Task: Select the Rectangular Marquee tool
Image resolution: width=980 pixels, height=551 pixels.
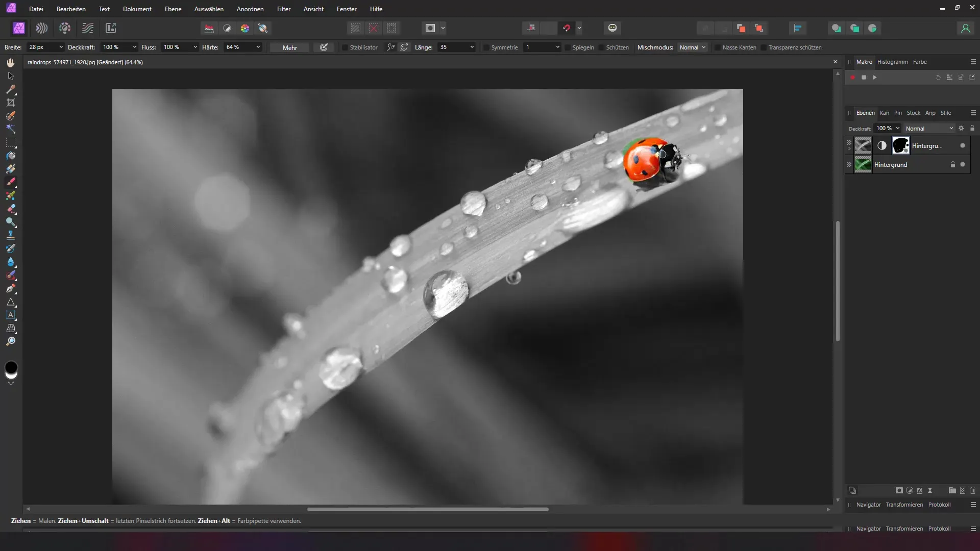Action: click(11, 142)
